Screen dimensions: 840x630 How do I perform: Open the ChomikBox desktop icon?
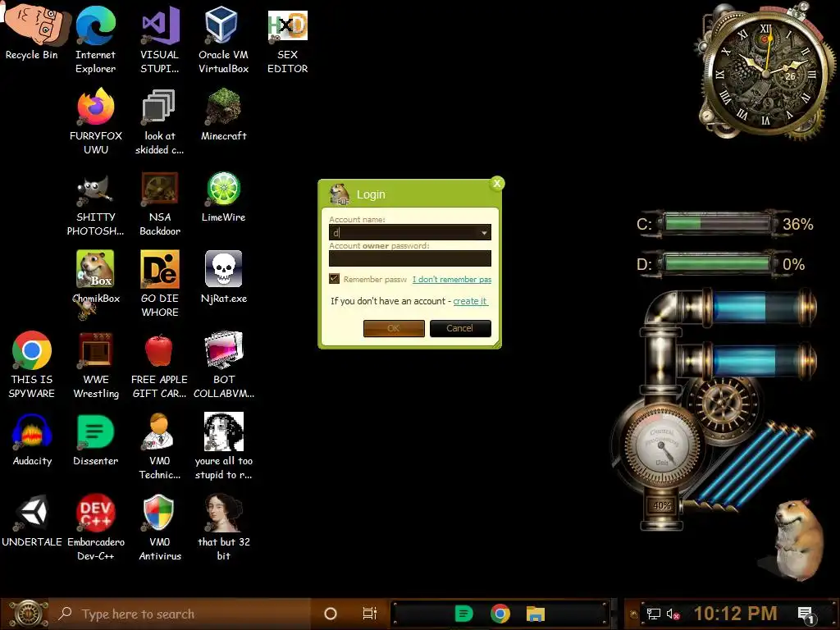pyautogui.click(x=95, y=269)
